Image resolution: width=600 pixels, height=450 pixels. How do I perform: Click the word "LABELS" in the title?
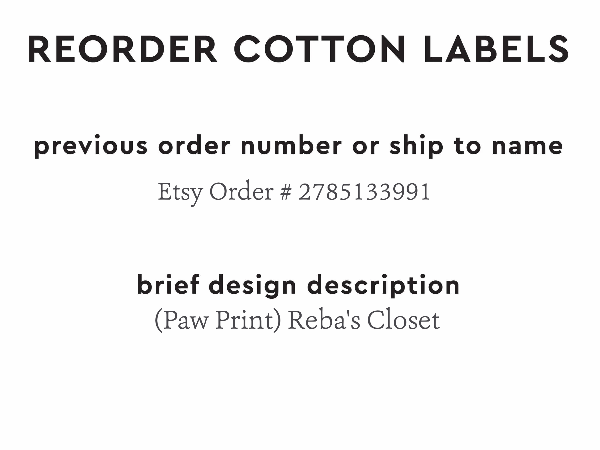(497, 48)
